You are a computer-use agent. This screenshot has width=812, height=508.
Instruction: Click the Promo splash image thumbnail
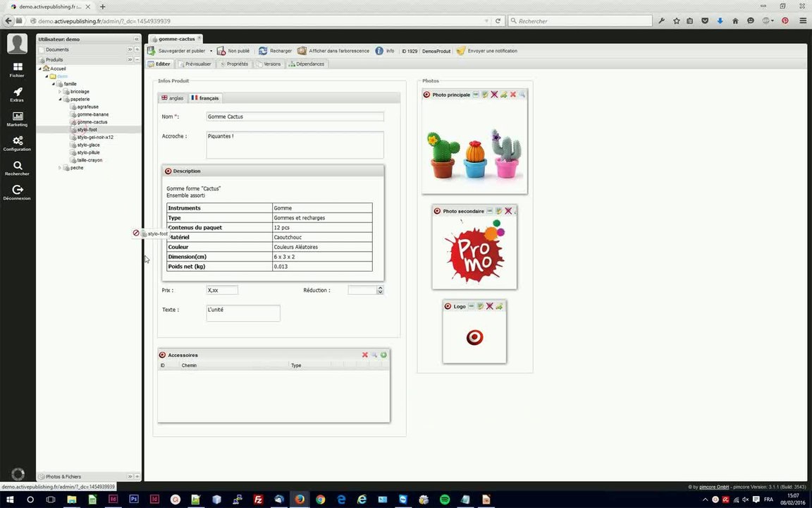point(474,252)
